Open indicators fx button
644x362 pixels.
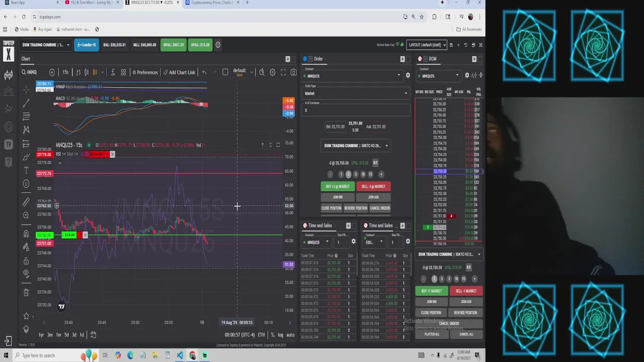click(113, 72)
